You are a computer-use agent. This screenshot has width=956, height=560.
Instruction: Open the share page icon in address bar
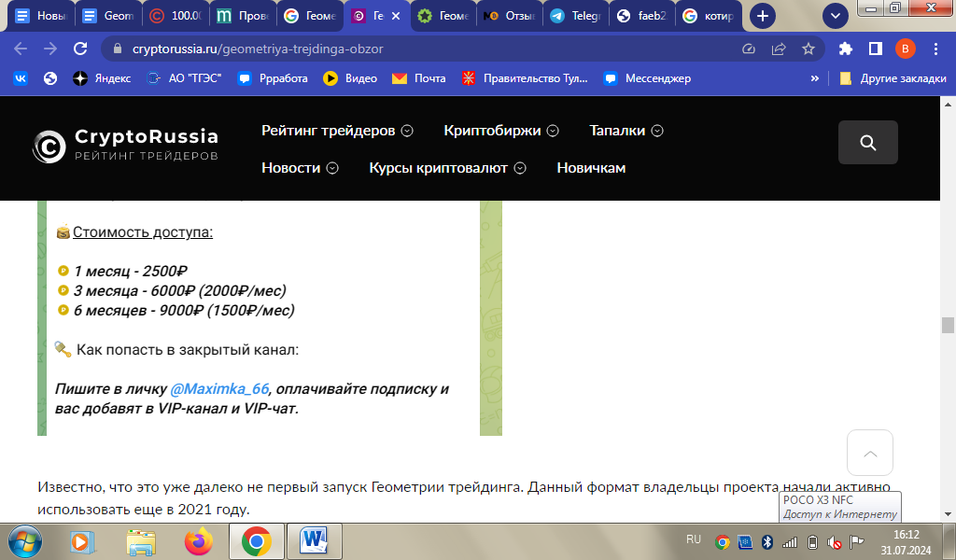779,49
